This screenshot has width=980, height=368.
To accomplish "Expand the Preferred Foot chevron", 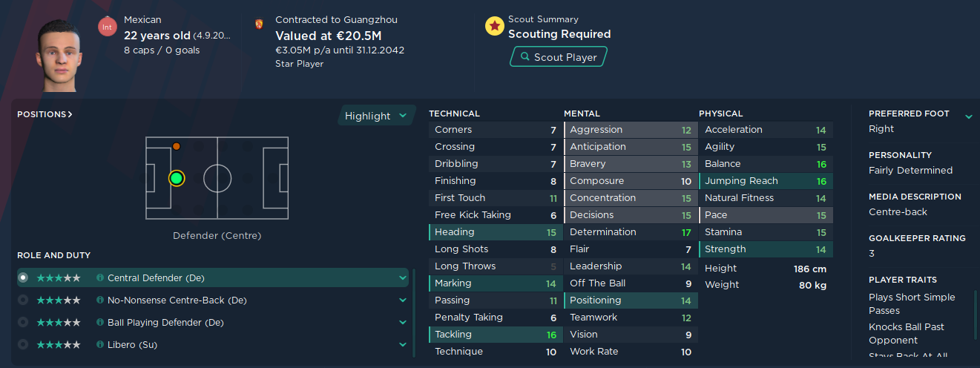I will [968, 116].
